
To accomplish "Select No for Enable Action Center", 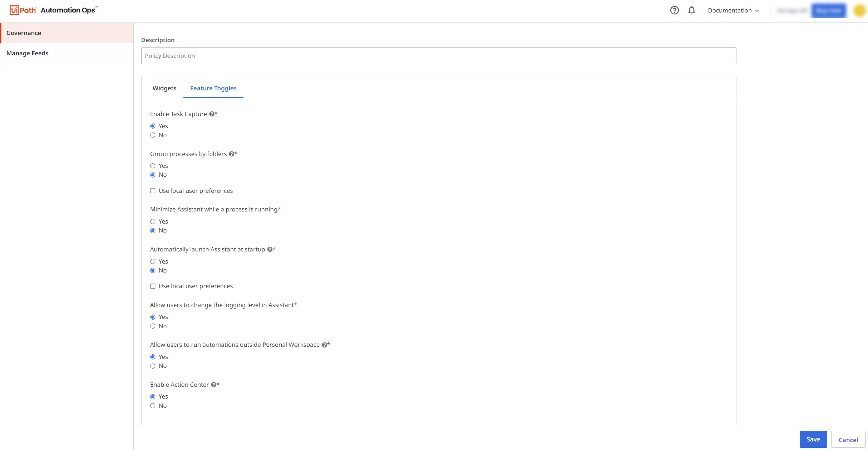I will click(153, 406).
